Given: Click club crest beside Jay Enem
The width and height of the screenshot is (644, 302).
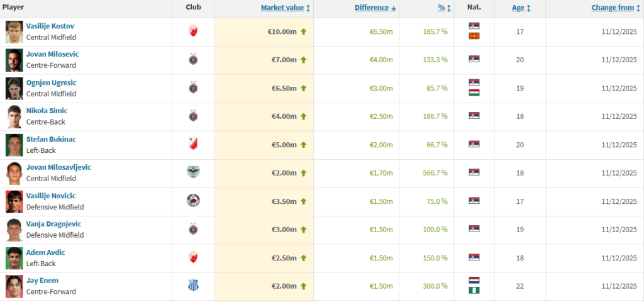Looking at the screenshot, I should tap(193, 286).
